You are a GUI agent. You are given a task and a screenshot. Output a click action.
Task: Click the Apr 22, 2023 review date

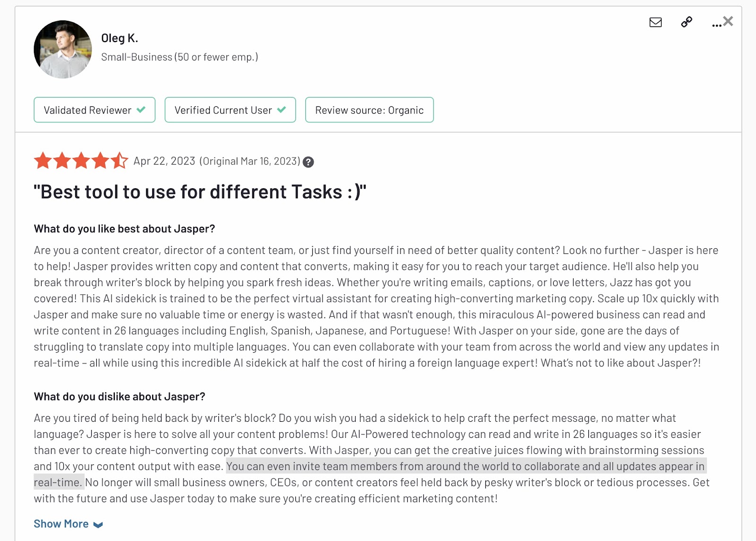[164, 161]
